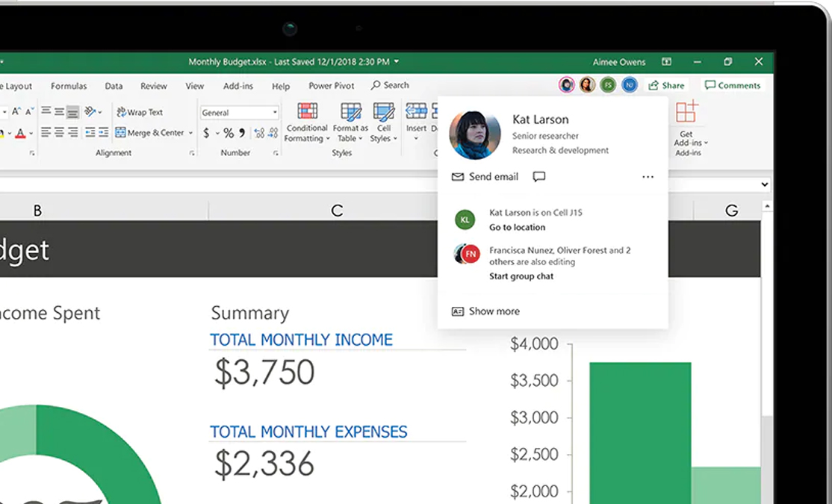Screen dimensions: 832x504
Task: Apply comma style number format
Action: (242, 133)
